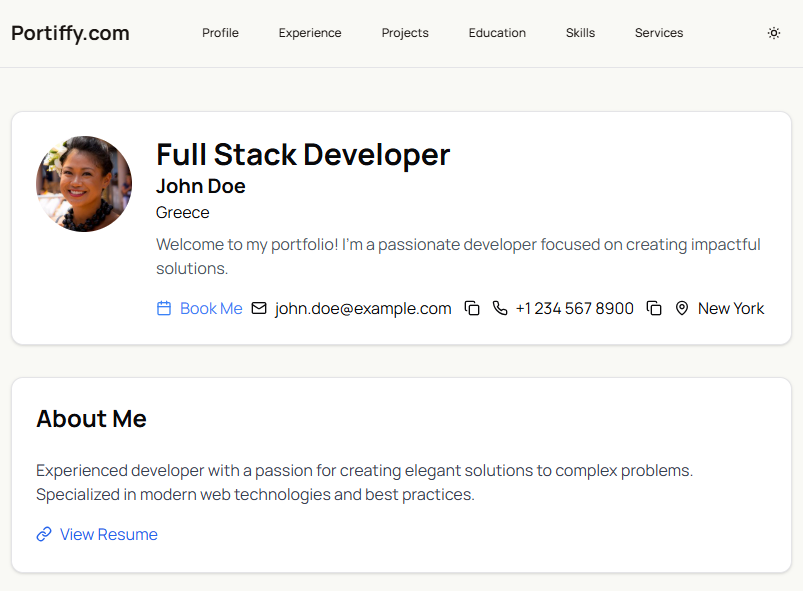Image resolution: width=803 pixels, height=591 pixels.
Task: Navigate to the Projects section
Action: pyautogui.click(x=405, y=33)
